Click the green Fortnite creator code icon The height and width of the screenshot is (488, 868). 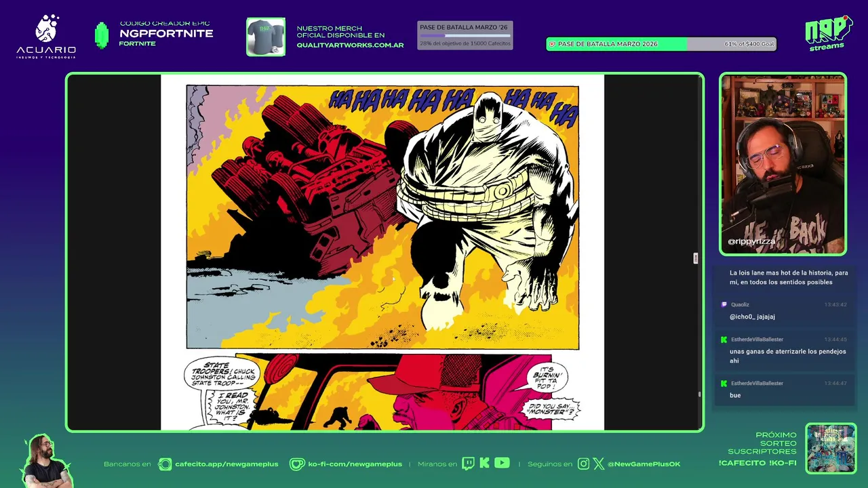[102, 35]
